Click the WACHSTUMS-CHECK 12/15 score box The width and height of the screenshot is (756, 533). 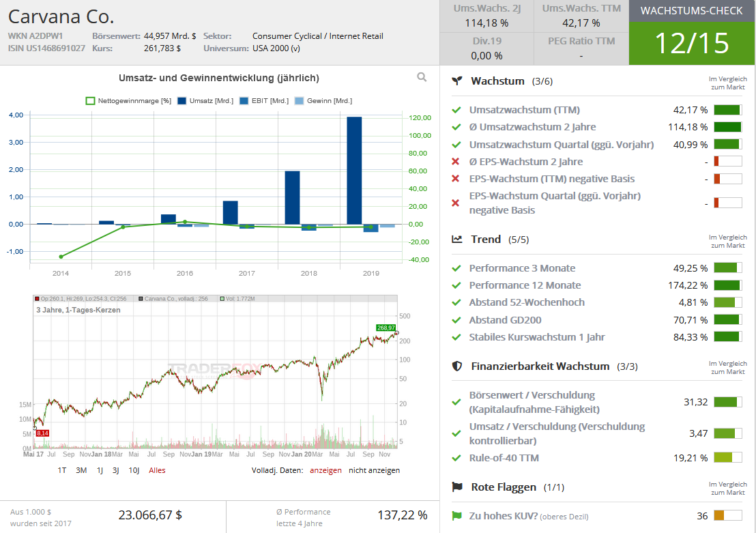coord(692,33)
